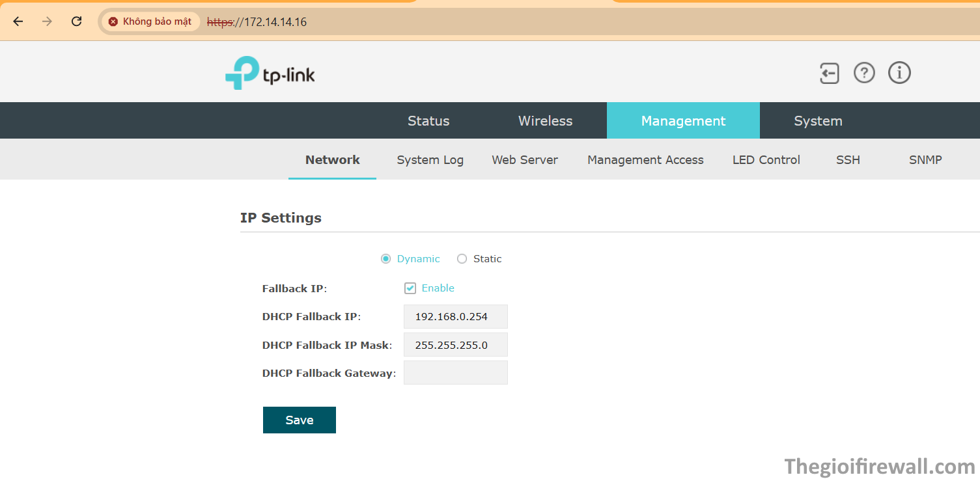Click the info about icon
Image resolution: width=980 pixels, height=503 pixels.
[899, 73]
